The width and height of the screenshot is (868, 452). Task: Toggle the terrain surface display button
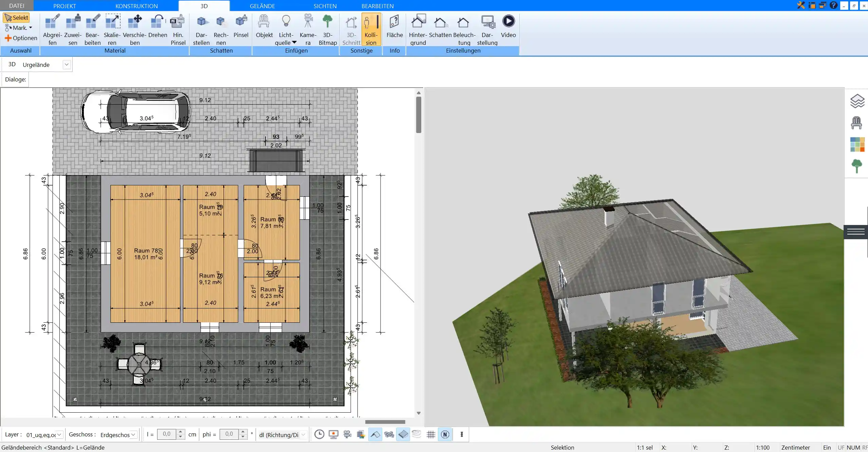[403, 434]
